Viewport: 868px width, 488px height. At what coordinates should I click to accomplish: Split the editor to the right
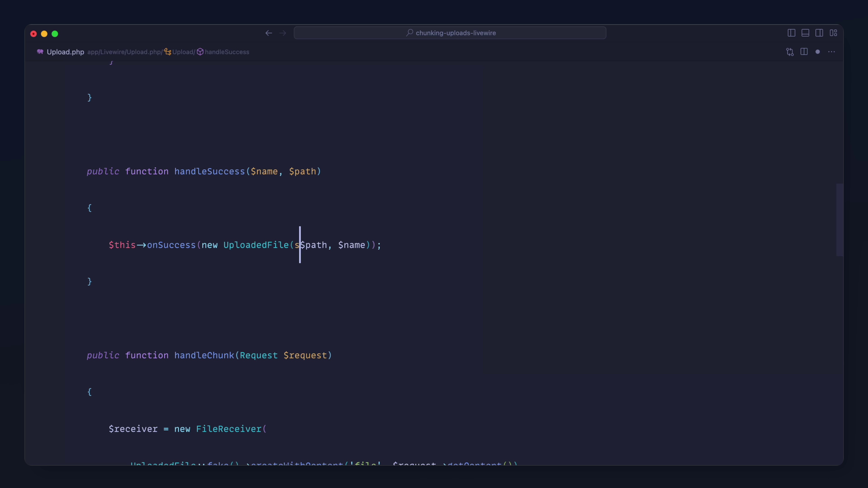(804, 52)
